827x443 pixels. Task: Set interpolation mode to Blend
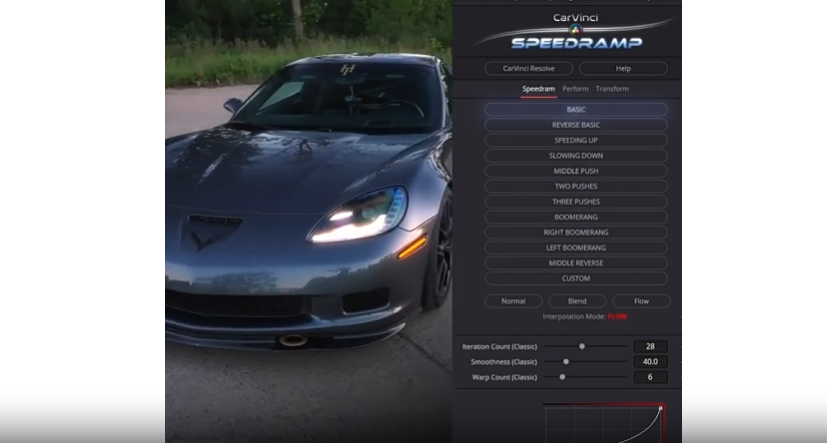577,301
